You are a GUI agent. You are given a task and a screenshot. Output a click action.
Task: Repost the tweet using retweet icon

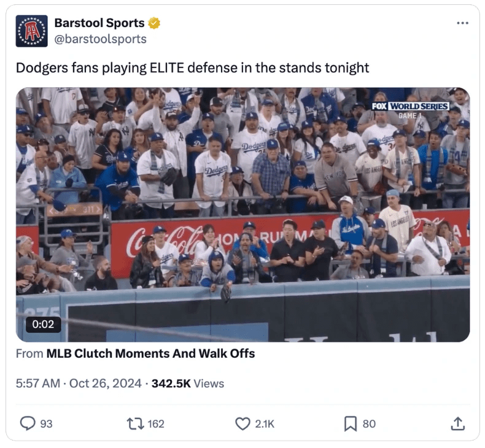pyautogui.click(x=135, y=423)
